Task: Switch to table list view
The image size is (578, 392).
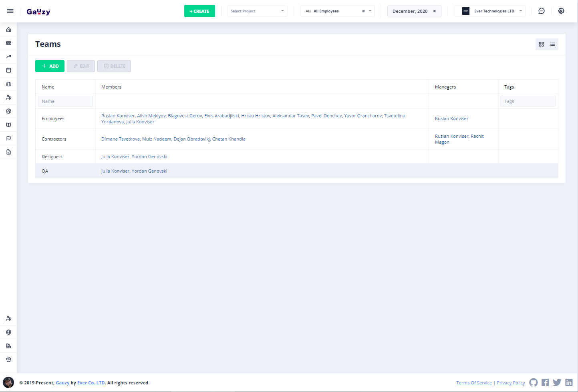Action: (x=552, y=44)
